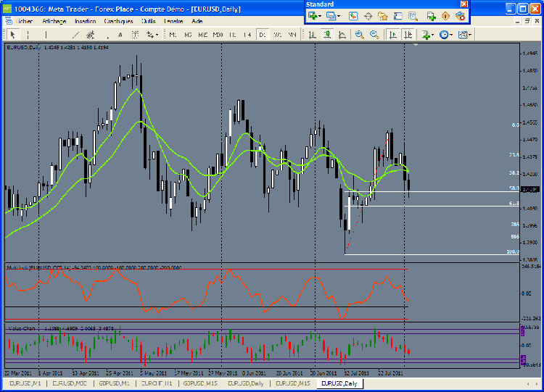
Task: Open the Navigator folder-star icon
Action: pyautogui.click(x=383, y=16)
